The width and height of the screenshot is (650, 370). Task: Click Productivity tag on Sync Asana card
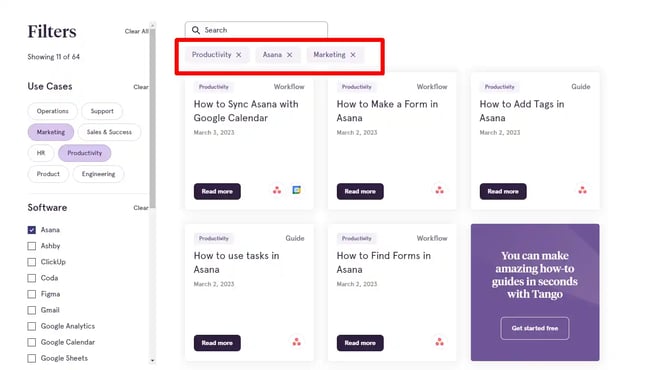213,87
